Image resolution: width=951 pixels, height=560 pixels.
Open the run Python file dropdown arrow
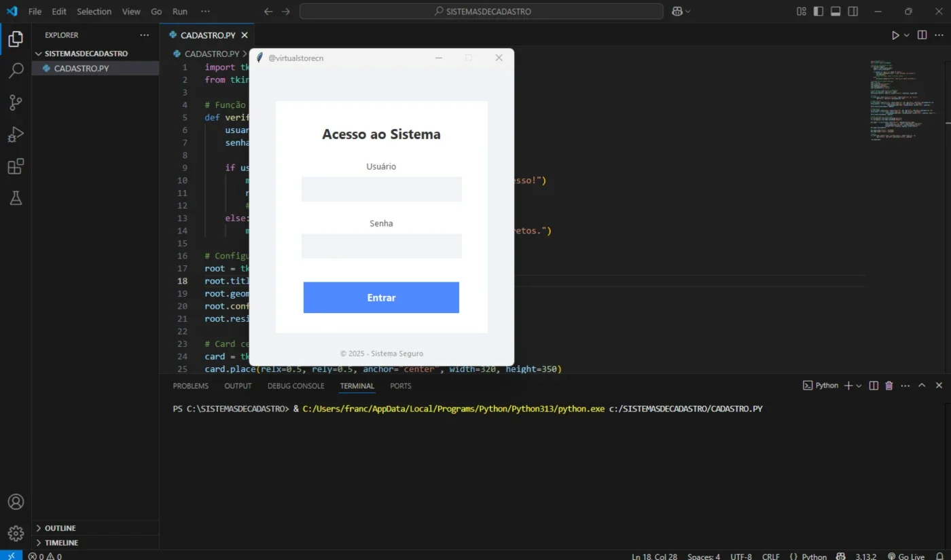coord(907,35)
